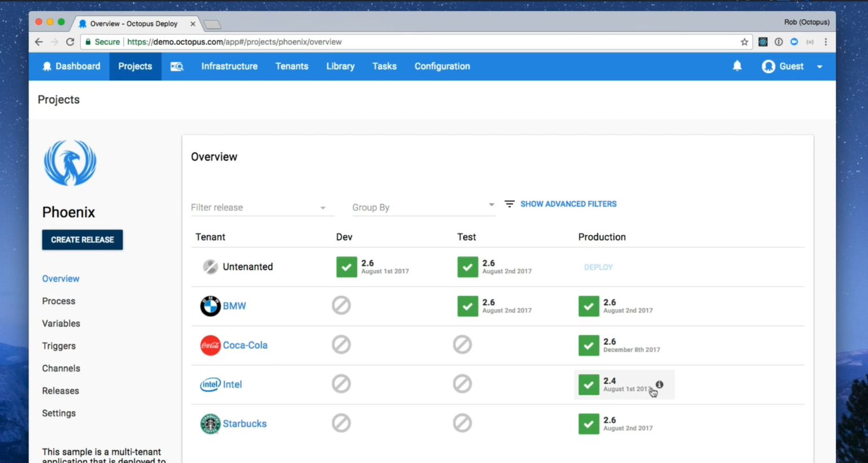This screenshot has height=463, width=868.
Task: Click the filter lines icon beside Show Advanced Filters
Action: (509, 204)
